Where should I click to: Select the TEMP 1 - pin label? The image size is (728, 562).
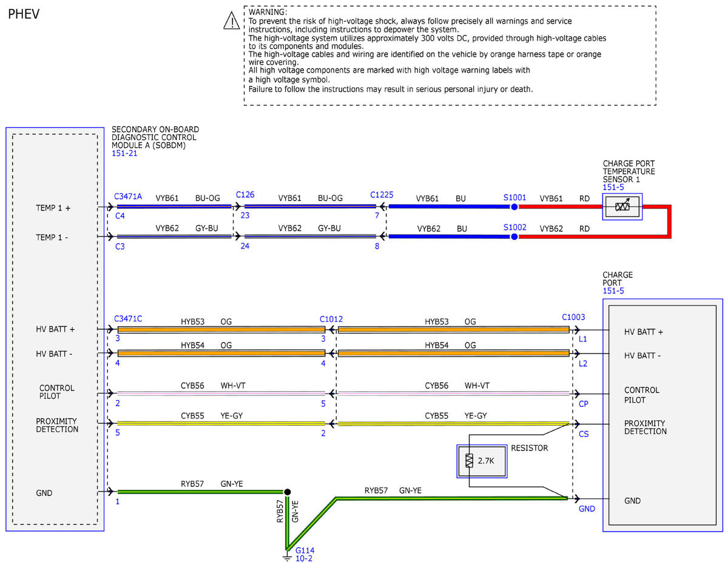tap(52, 238)
